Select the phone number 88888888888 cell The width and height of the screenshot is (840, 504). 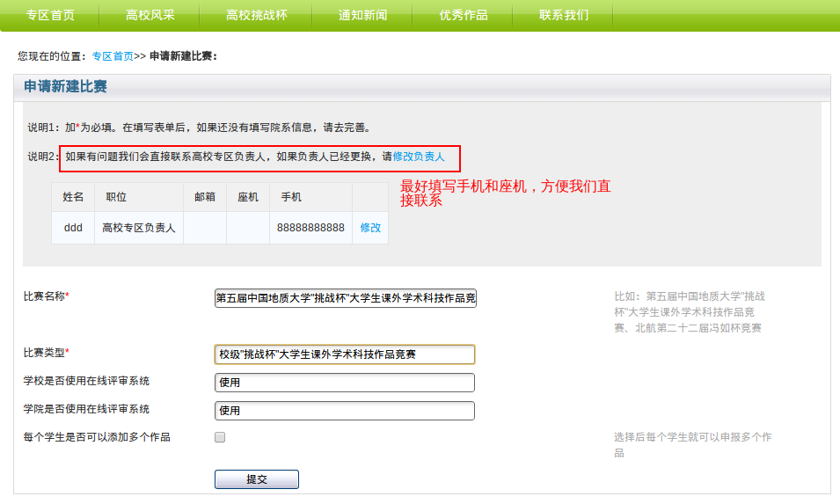pyautogui.click(x=310, y=228)
